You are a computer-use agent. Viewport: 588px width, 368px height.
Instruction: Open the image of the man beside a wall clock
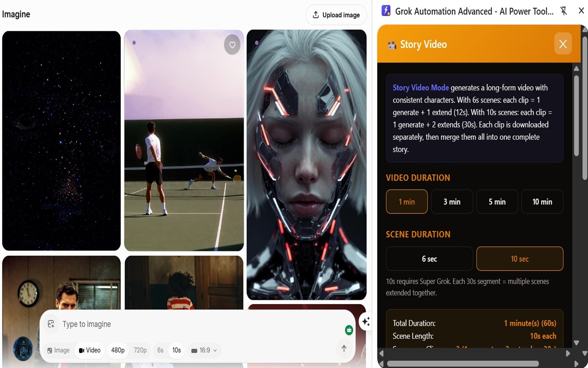[62, 282]
